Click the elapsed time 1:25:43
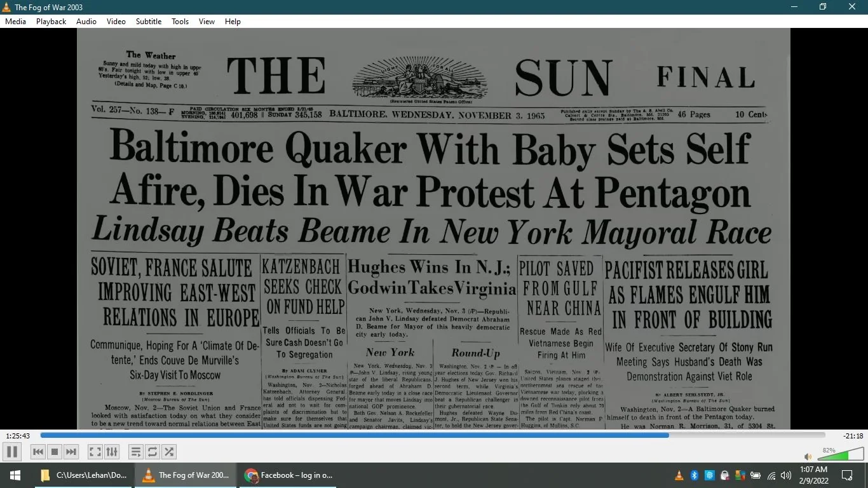 (18, 436)
